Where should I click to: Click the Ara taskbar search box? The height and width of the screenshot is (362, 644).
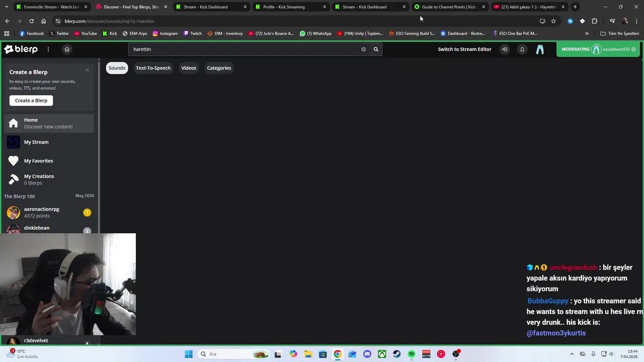pyautogui.click(x=233, y=354)
